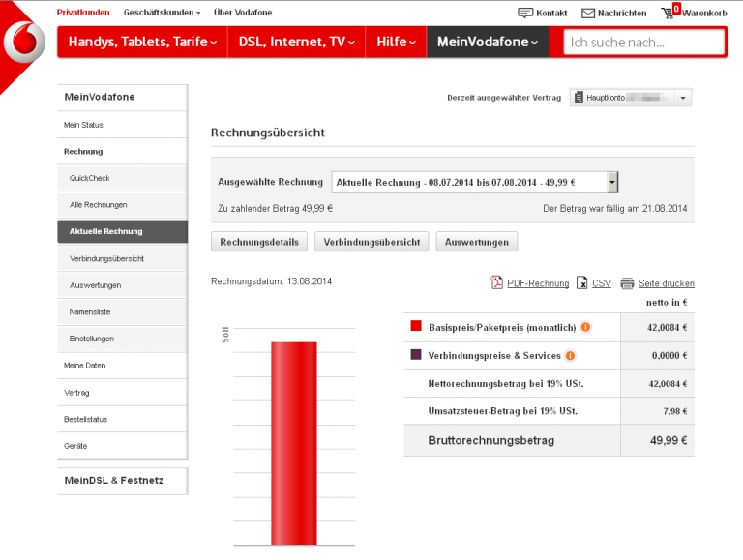The height and width of the screenshot is (560, 743).
Task: Open the Geschäftskunden dropdown
Action: [x=162, y=13]
